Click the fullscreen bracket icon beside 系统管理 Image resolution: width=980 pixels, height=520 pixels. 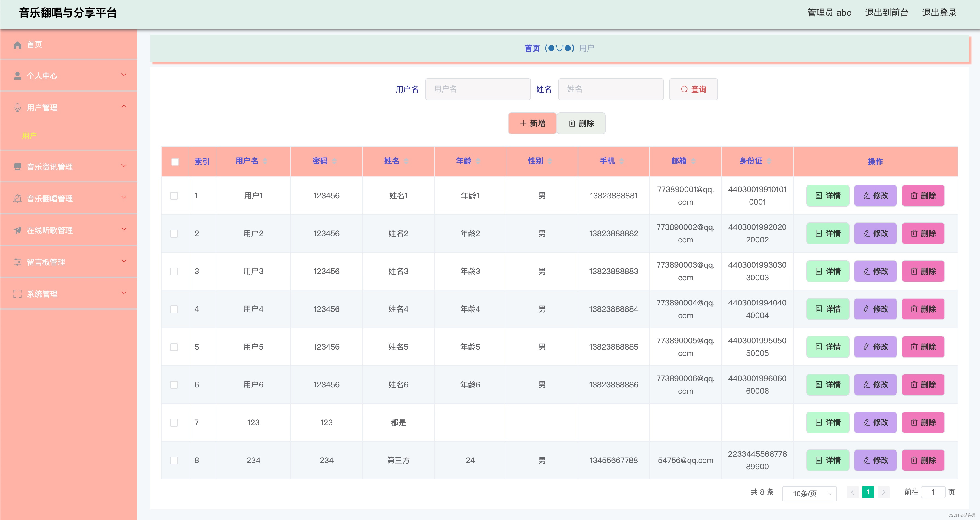click(x=18, y=294)
